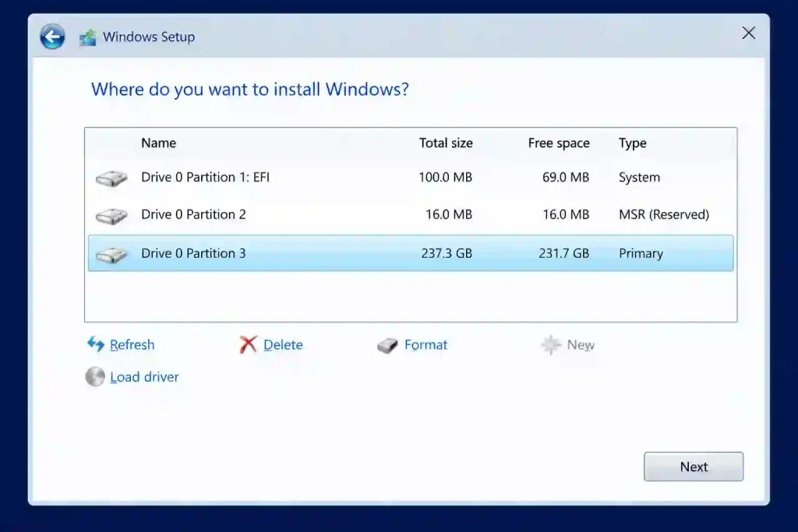798x532 pixels.
Task: Click the Windows Setup title text
Action: click(x=149, y=37)
